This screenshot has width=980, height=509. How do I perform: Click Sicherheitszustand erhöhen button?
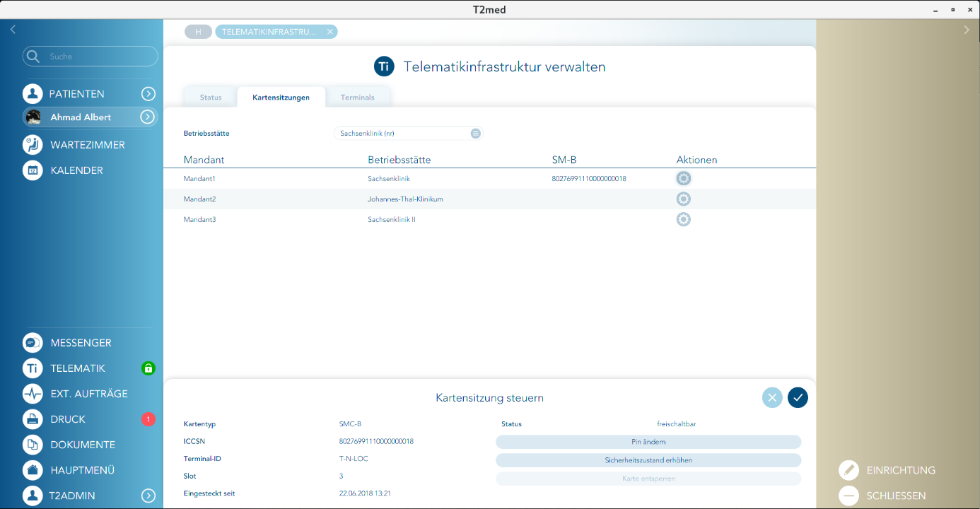(648, 460)
